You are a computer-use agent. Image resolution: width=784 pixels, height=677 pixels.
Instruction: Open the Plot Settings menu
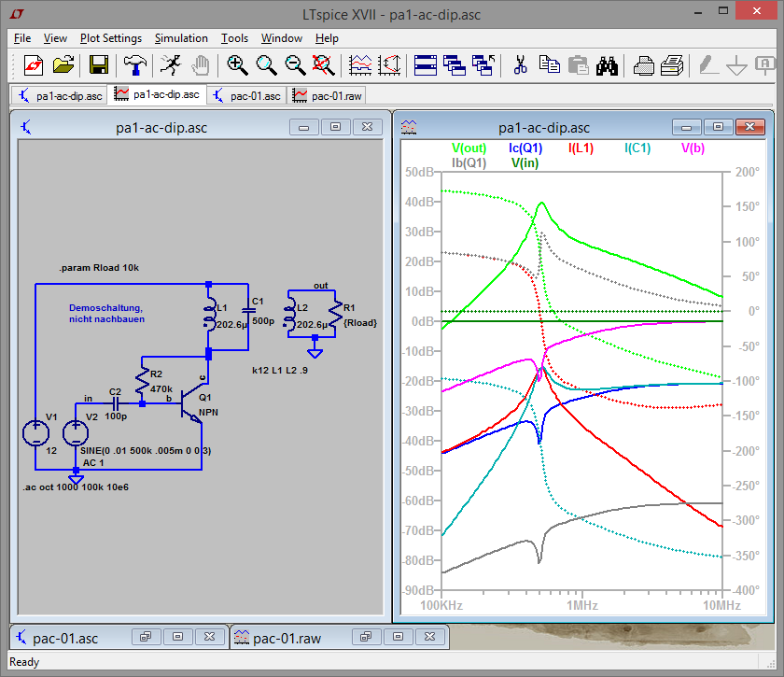111,38
